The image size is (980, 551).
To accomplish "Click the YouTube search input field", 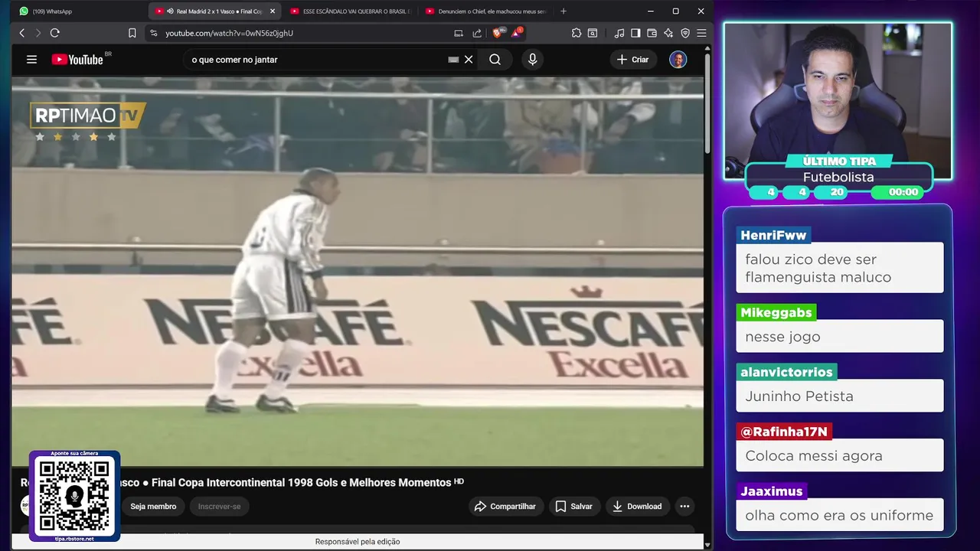I will tap(318, 60).
